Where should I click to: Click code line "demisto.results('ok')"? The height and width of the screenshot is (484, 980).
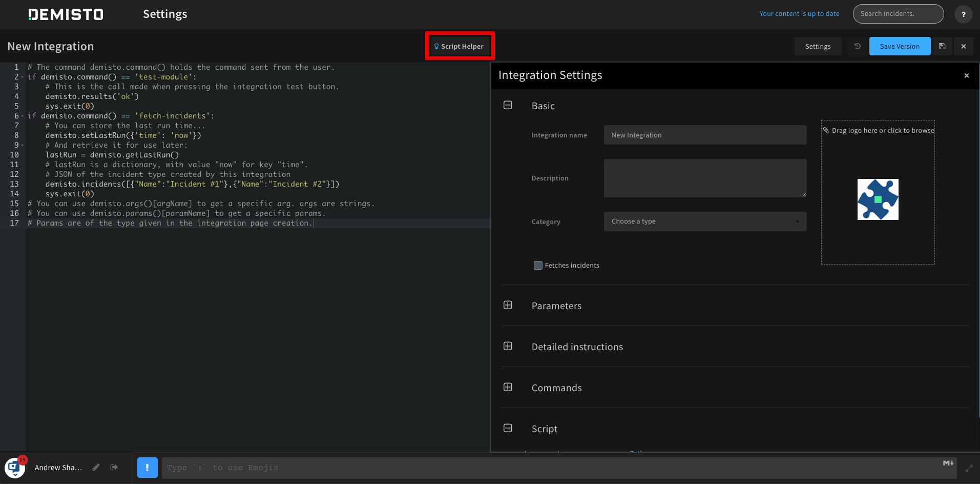[92, 96]
